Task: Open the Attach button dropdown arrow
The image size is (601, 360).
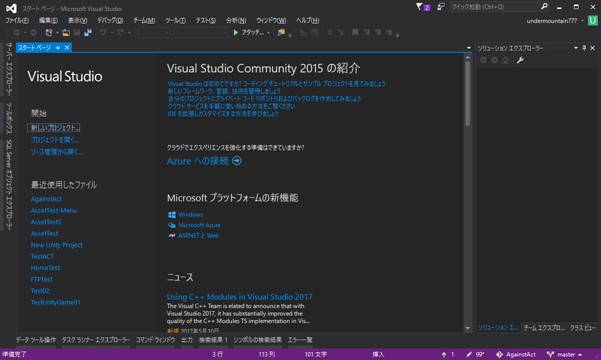Action: click(268, 33)
